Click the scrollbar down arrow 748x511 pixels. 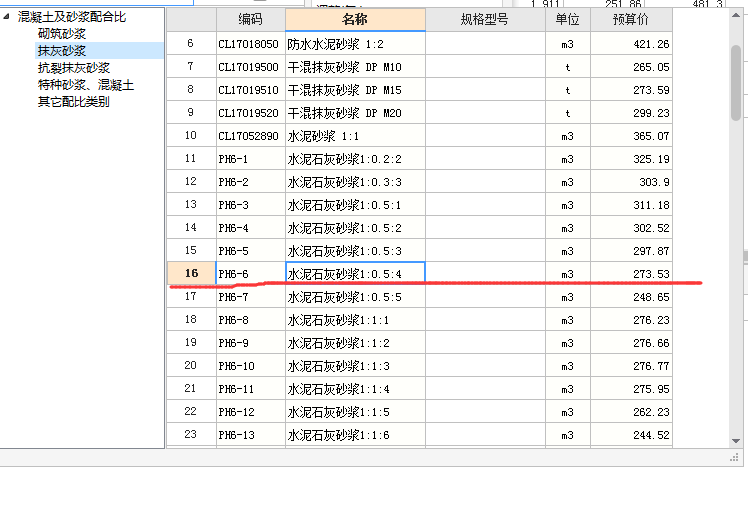point(736,441)
